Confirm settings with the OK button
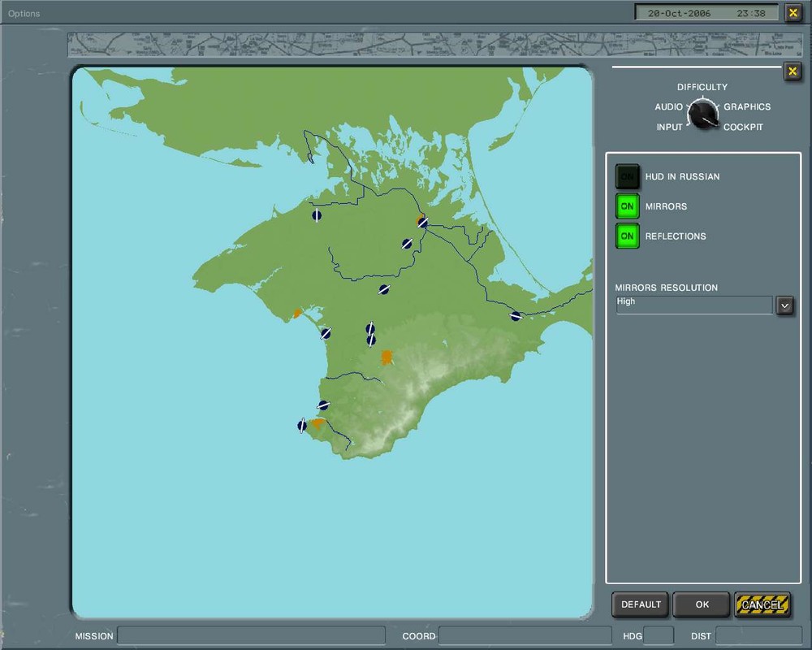Image resolution: width=812 pixels, height=650 pixels. 702,604
